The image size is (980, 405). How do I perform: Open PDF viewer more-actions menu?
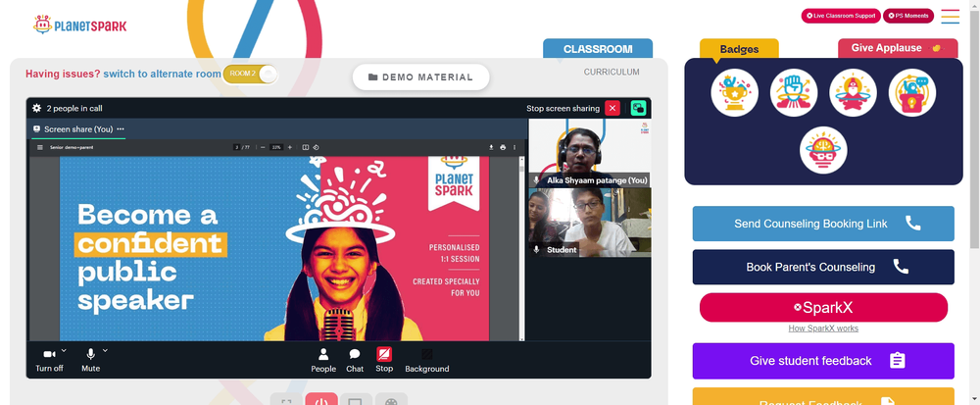[514, 147]
